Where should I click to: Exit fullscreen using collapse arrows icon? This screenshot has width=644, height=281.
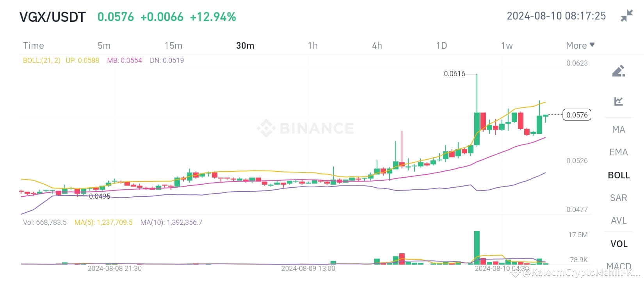click(627, 16)
